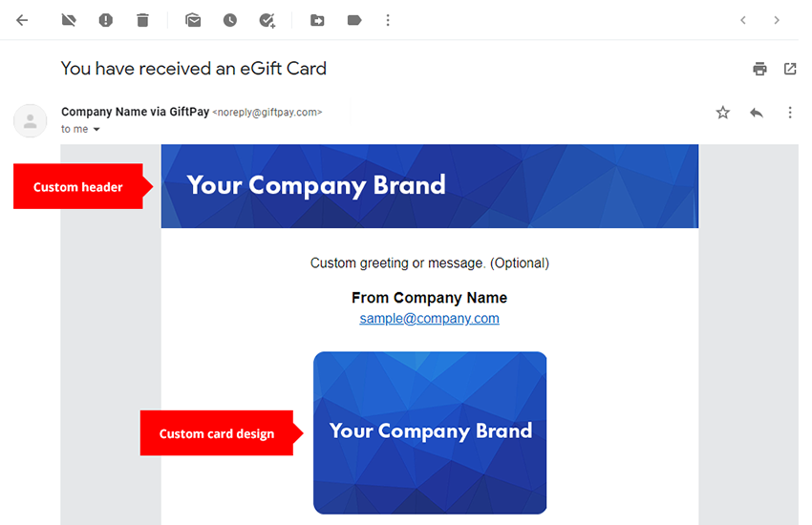
Task: Open the Labels icon in toolbar
Action: pos(354,20)
